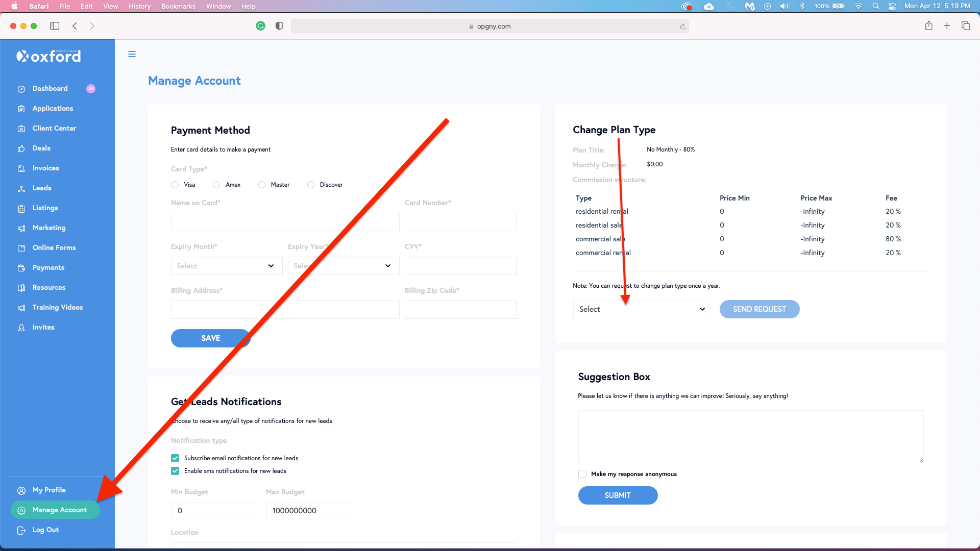Click the Marketing megaphone icon
The image size is (980, 551).
click(21, 228)
